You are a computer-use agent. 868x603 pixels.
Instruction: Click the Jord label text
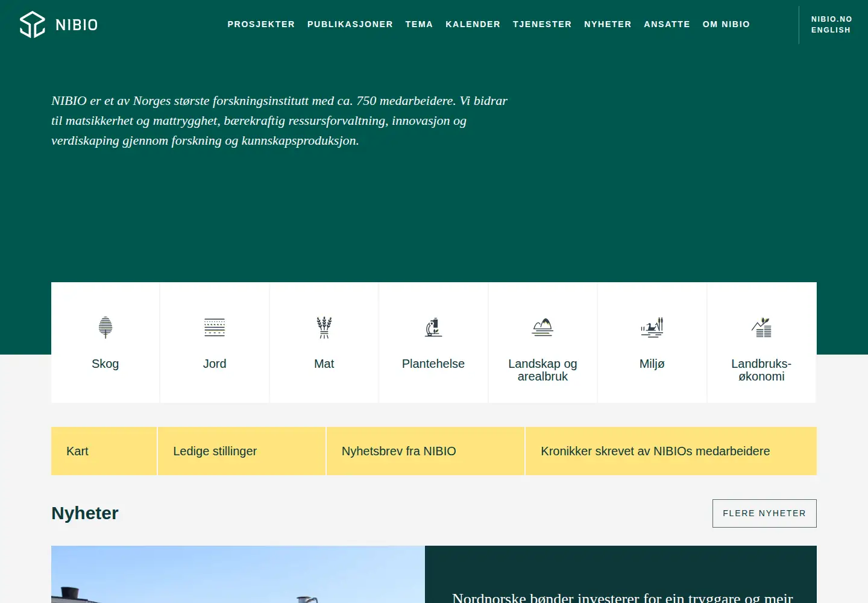[x=215, y=364]
